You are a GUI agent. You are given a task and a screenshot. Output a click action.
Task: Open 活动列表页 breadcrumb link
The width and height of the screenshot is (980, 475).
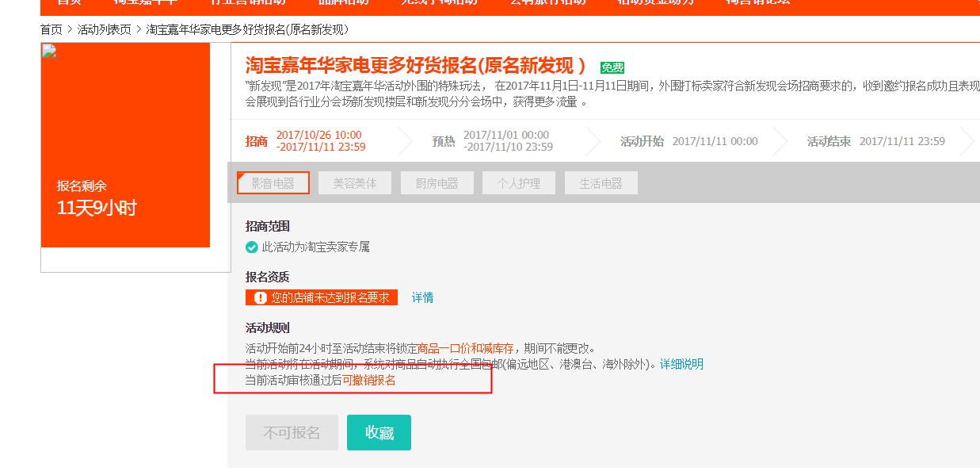point(105,29)
